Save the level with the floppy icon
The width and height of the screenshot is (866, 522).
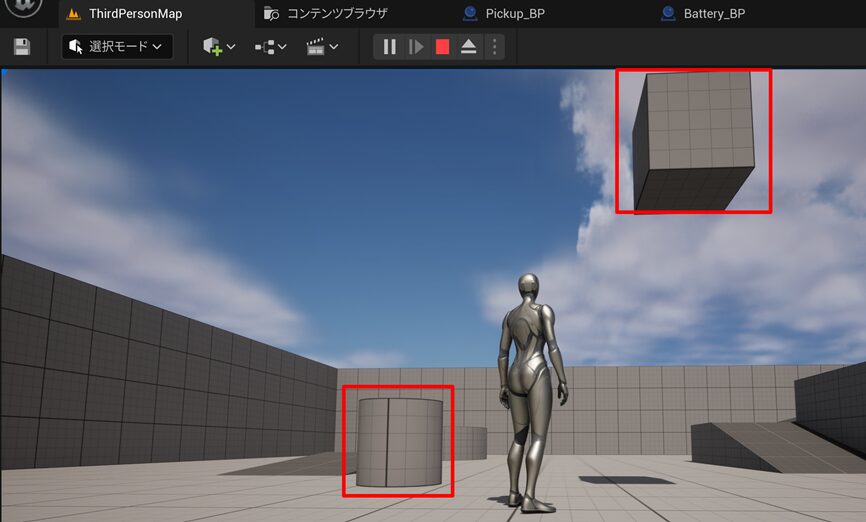pos(22,46)
